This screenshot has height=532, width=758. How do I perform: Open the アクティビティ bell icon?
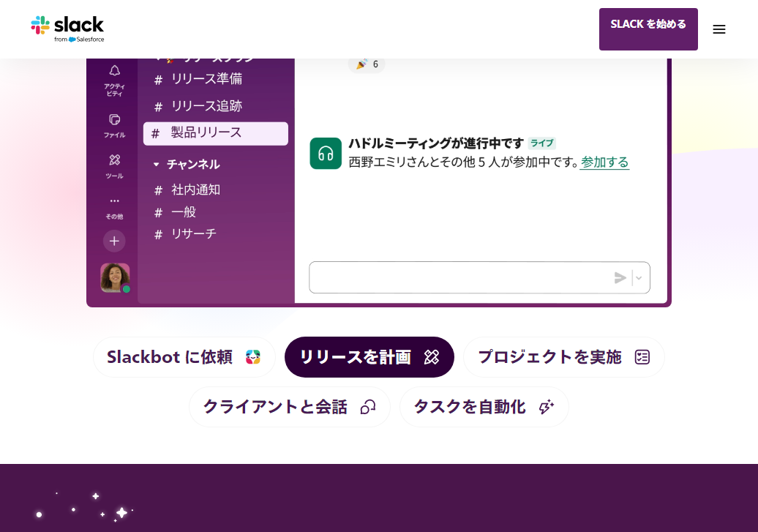[x=115, y=71]
